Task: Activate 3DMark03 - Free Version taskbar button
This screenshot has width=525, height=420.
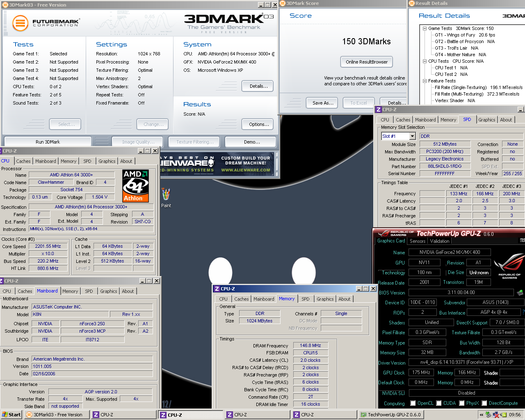Action: (x=57, y=415)
